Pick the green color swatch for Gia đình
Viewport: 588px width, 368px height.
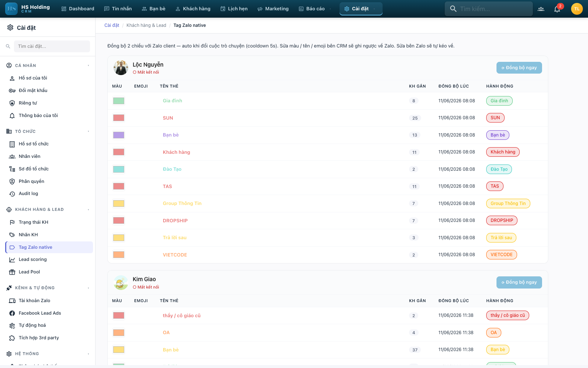119,101
